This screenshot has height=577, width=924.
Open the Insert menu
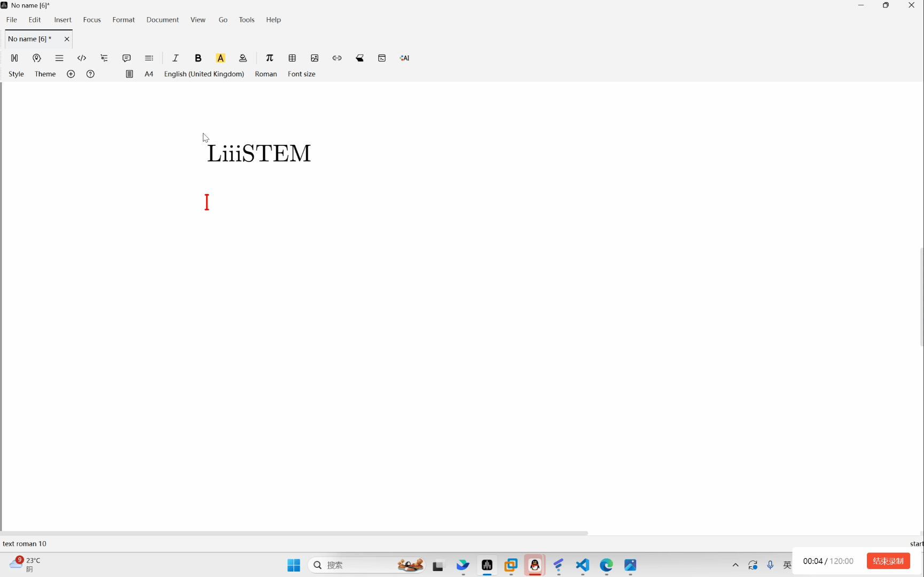pos(62,20)
